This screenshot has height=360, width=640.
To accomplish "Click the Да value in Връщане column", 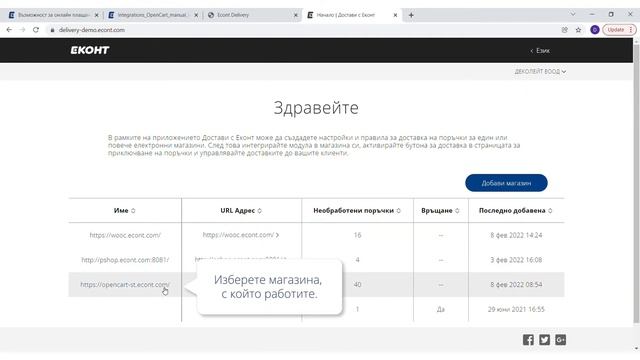I will click(441, 309).
